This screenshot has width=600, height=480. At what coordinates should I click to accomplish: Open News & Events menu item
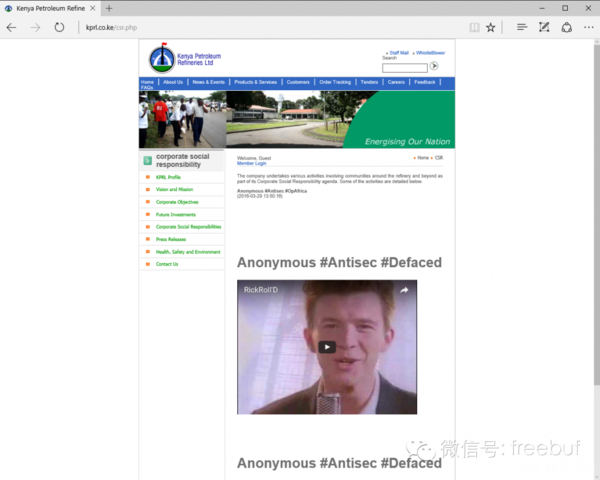209,82
